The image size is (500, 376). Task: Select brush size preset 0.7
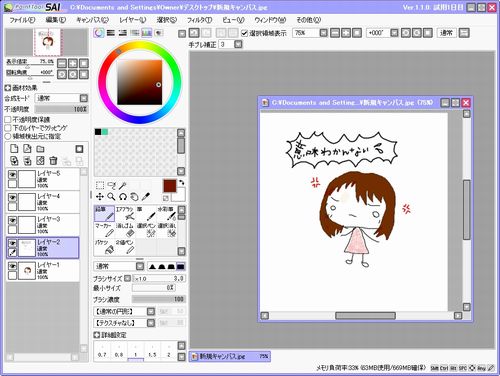coord(102,351)
